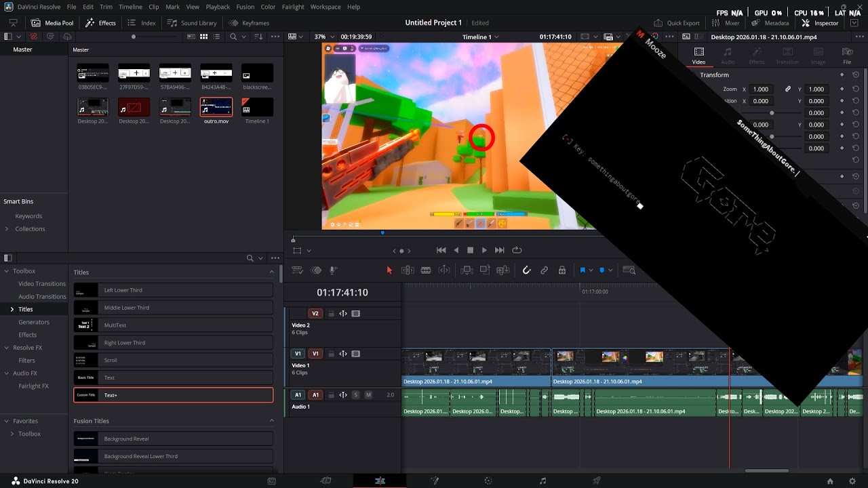
Task: Open the Deliver page rocket icon
Action: coord(597,481)
